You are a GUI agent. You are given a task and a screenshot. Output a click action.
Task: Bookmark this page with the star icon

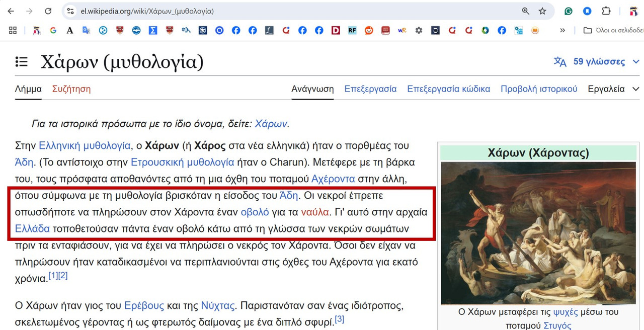tap(542, 11)
